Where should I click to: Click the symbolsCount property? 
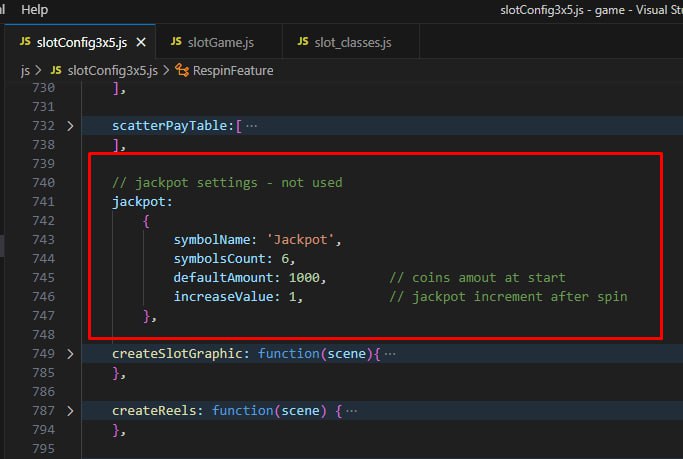(x=220, y=259)
